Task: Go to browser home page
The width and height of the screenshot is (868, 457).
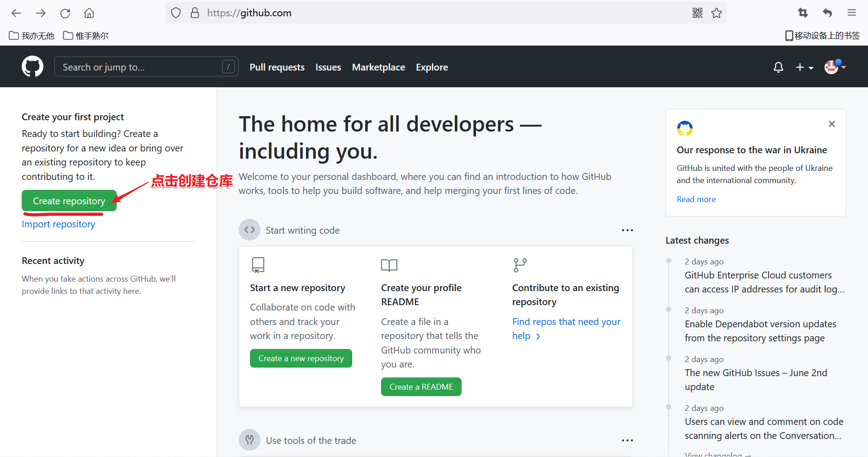Action: pyautogui.click(x=89, y=13)
